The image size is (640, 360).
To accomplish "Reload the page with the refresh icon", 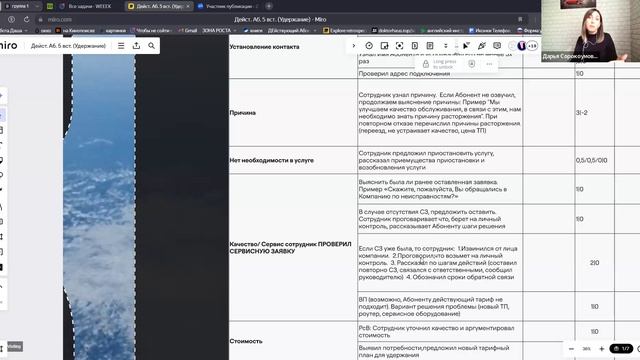I will pos(27,19).
